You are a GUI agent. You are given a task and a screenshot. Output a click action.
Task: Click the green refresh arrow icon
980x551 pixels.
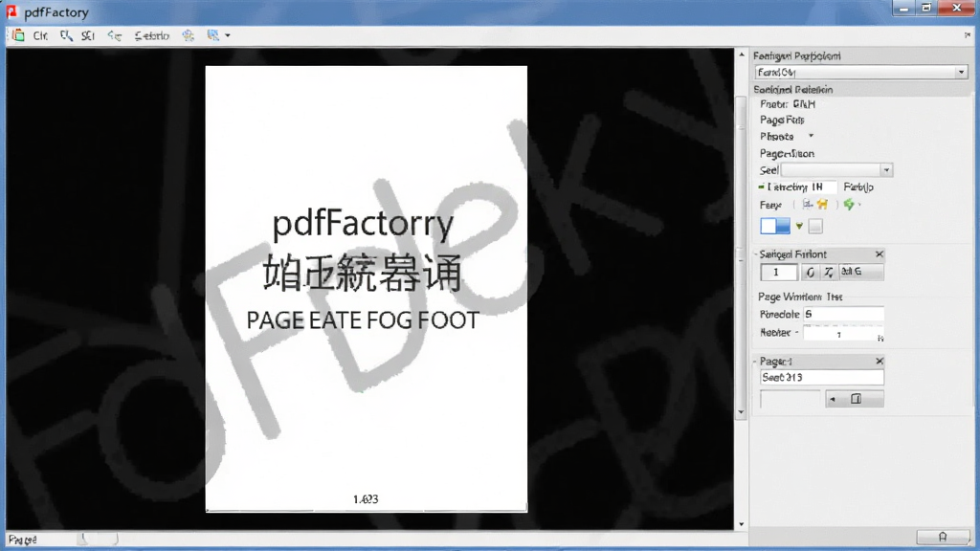[849, 205]
